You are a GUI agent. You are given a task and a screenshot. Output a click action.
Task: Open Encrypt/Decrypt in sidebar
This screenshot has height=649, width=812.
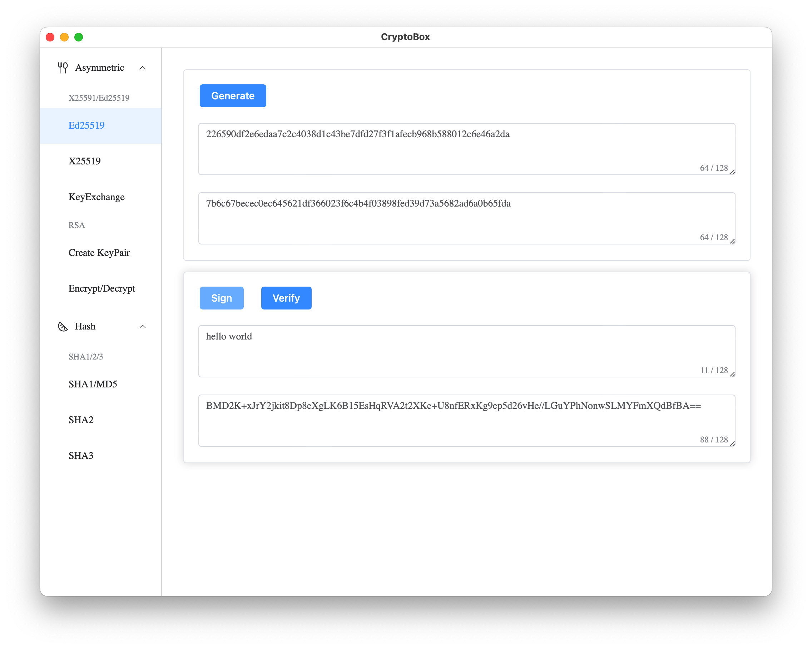click(102, 288)
